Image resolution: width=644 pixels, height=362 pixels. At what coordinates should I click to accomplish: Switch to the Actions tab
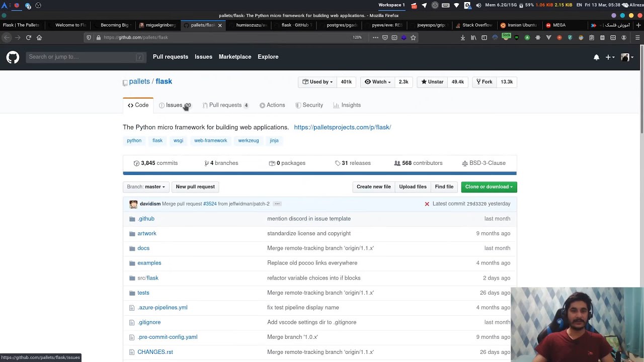coord(272,105)
